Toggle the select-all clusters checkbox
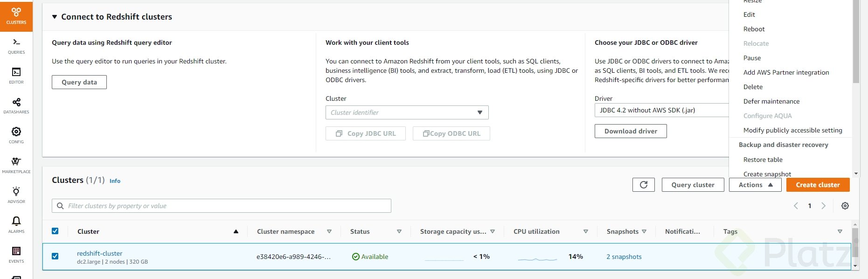 55,231
